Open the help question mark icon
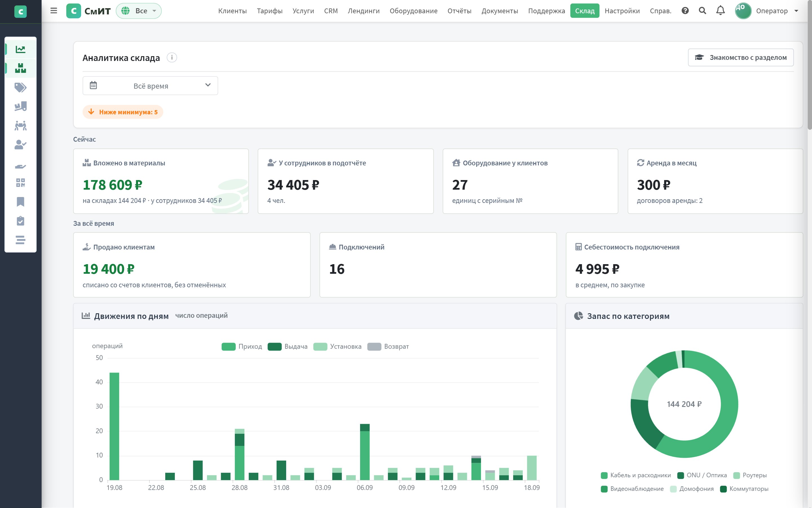Viewport: 812px width, 508px height. pyautogui.click(x=685, y=11)
